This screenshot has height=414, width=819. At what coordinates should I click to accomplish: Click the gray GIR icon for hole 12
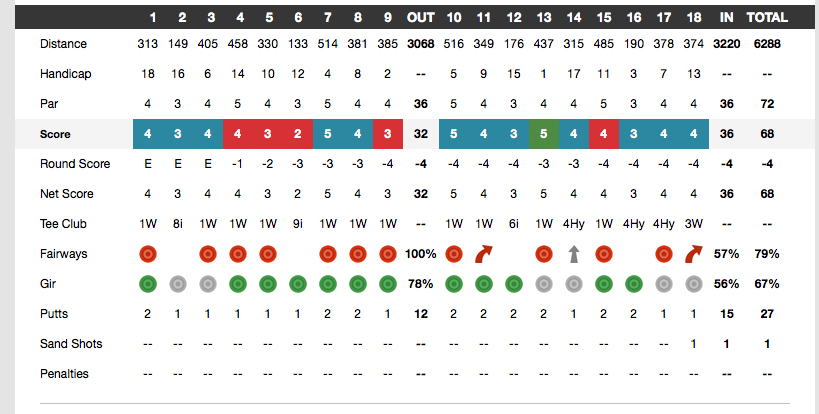514,284
